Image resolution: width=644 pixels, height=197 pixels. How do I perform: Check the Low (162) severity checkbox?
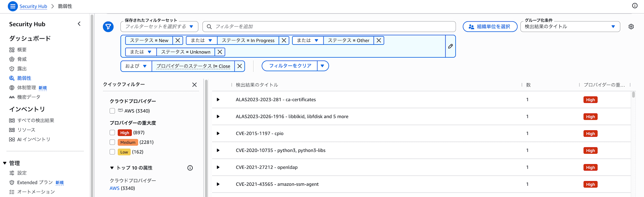click(x=112, y=152)
